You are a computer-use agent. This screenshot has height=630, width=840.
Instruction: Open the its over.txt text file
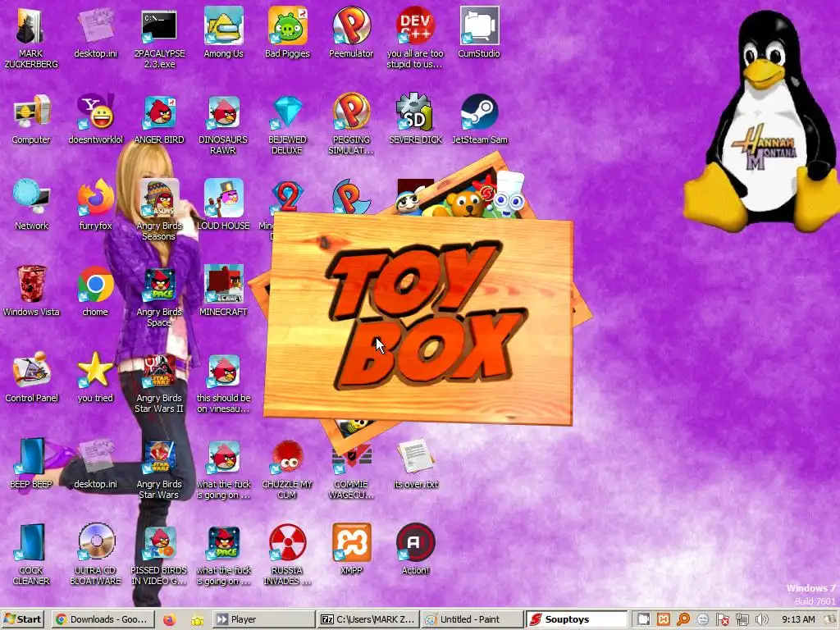[x=415, y=457]
